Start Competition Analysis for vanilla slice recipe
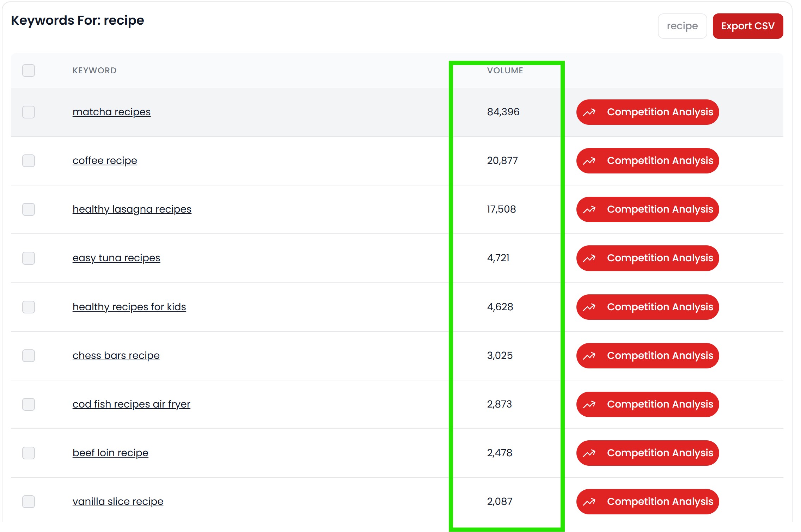 (648, 502)
